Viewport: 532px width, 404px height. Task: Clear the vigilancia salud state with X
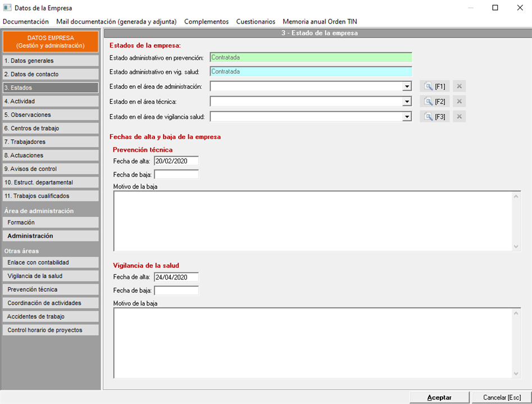coord(459,117)
